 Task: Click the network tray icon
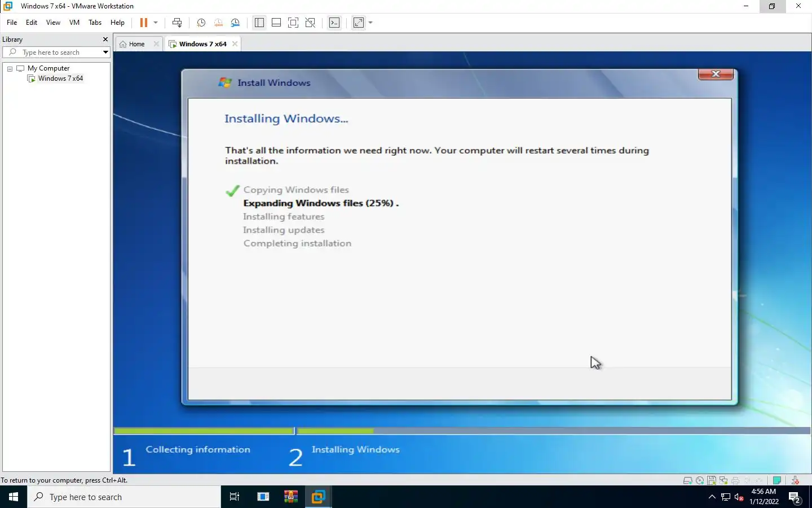click(x=726, y=497)
